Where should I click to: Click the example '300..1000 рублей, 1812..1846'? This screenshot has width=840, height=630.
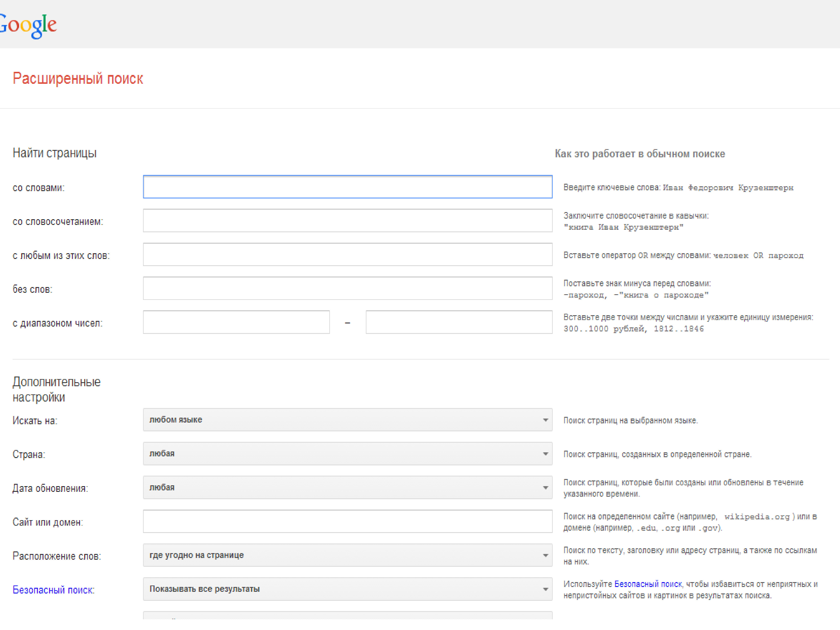click(x=633, y=329)
